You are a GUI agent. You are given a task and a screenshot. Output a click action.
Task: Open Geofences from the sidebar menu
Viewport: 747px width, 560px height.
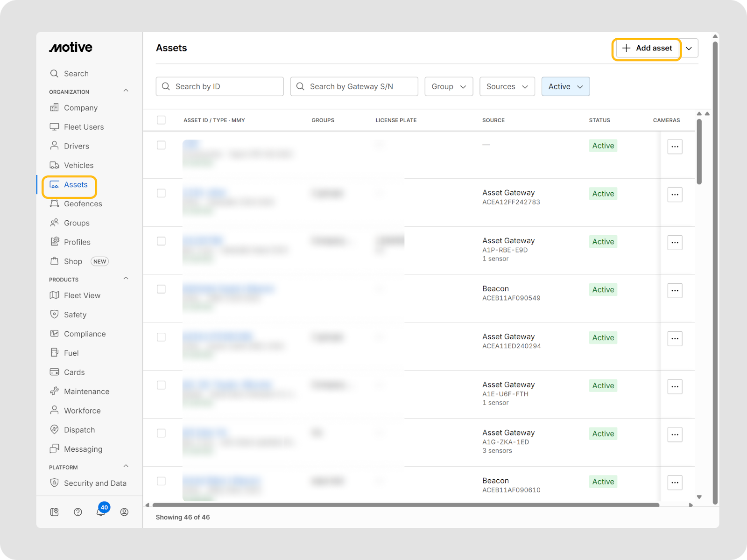pos(83,203)
